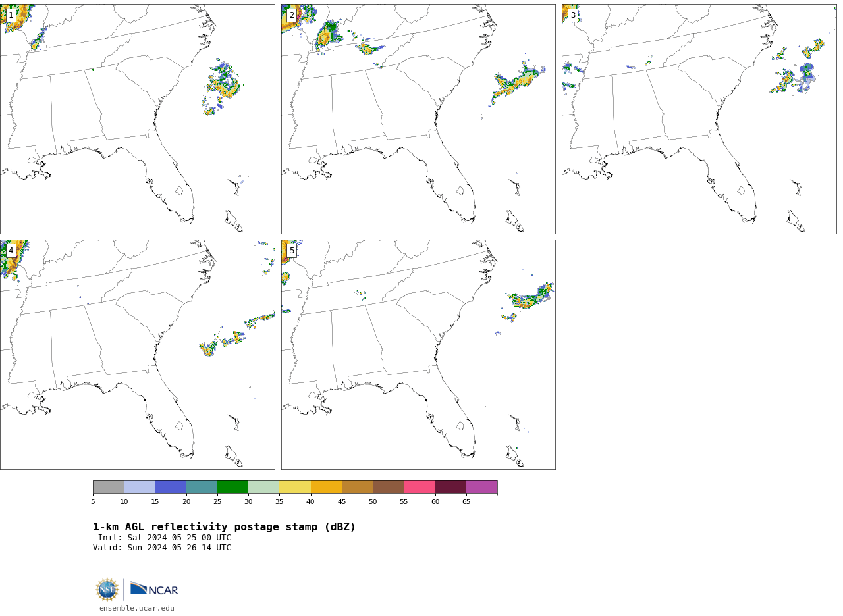Open ensemble member 3 reflectivity map
This screenshot has height=616, width=843.
pos(699,119)
